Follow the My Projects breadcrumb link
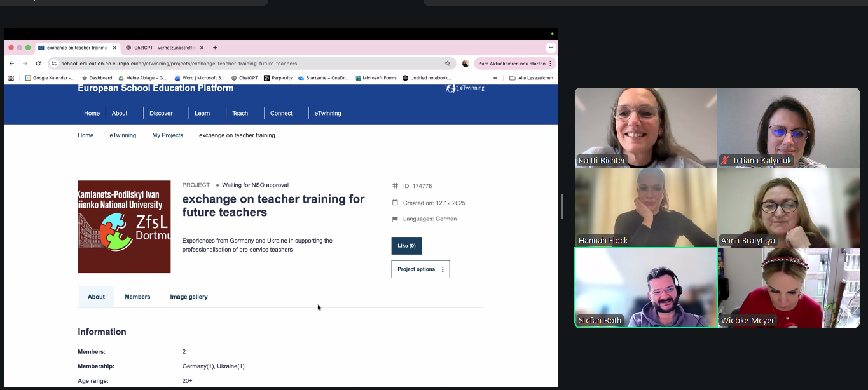The height and width of the screenshot is (390, 868). [x=167, y=135]
